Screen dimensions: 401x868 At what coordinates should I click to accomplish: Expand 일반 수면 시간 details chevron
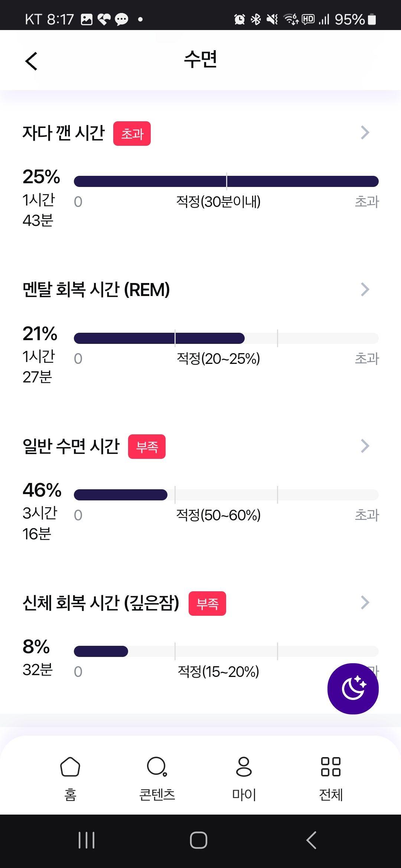[x=365, y=446]
